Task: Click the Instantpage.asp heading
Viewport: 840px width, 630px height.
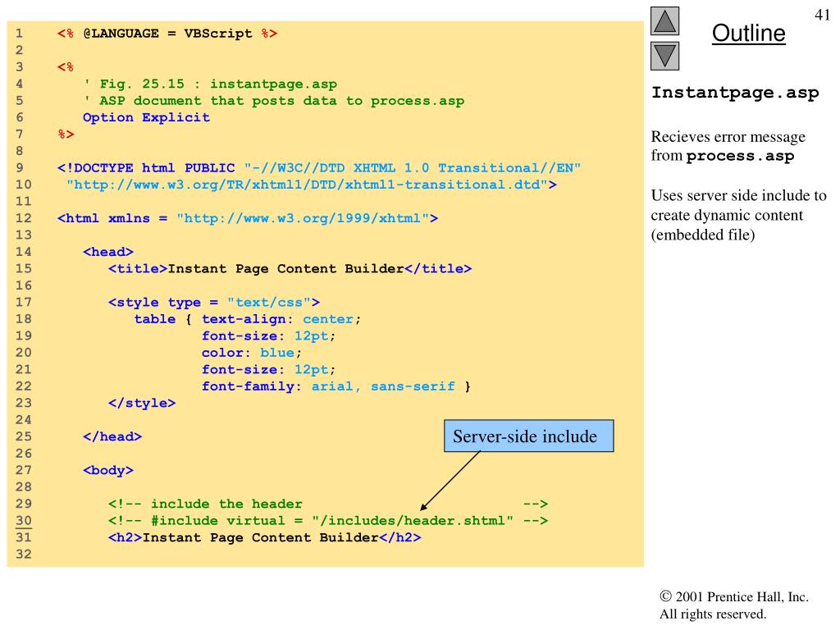Action: 735,93
